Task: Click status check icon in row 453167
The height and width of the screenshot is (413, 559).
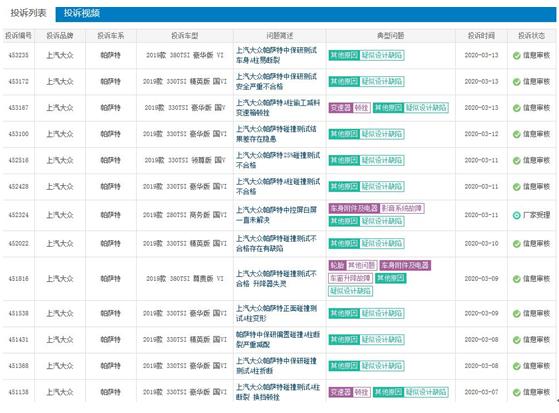Action: (x=517, y=108)
